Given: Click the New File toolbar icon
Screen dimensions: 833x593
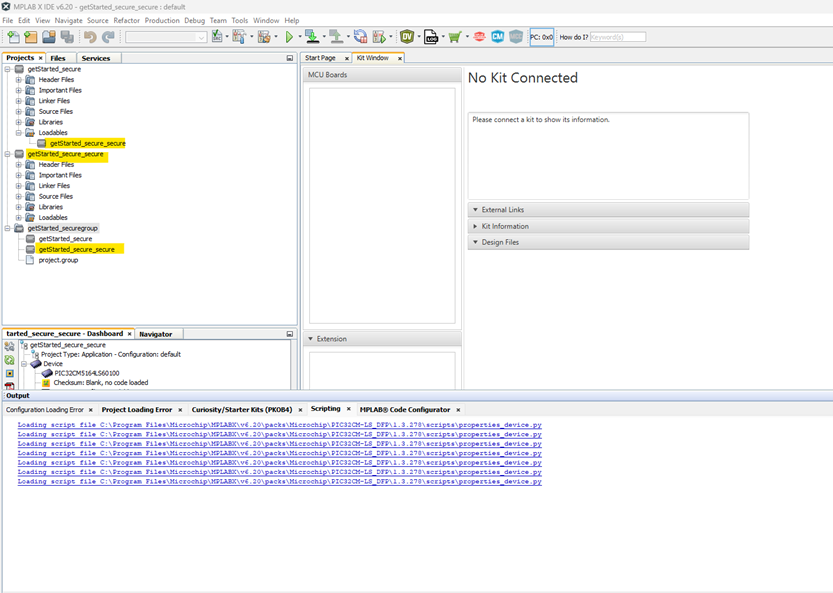Looking at the screenshot, I should pos(14,37).
